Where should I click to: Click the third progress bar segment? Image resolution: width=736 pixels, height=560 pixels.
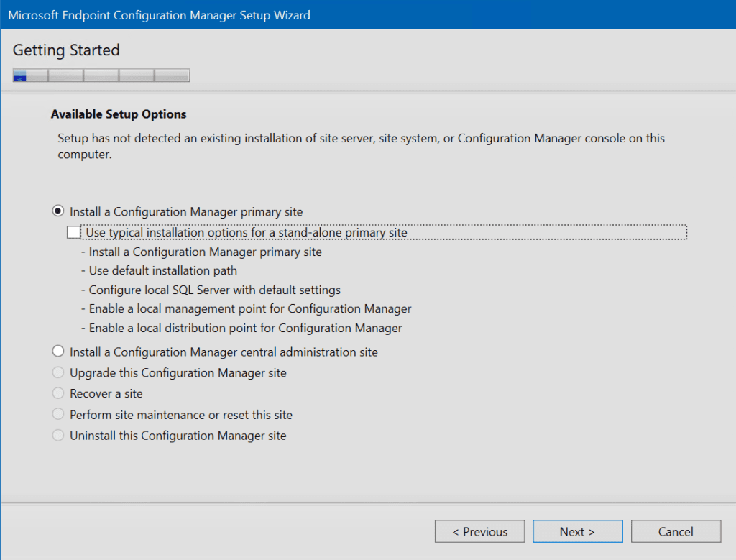click(x=101, y=75)
